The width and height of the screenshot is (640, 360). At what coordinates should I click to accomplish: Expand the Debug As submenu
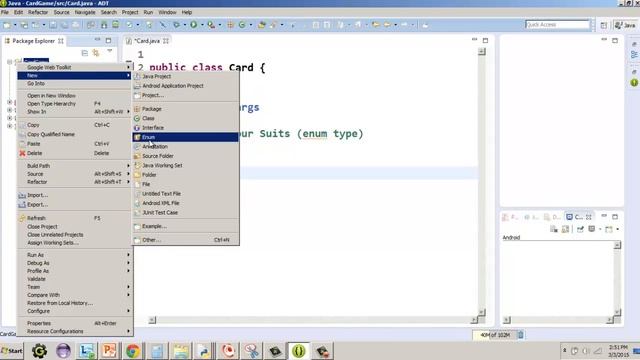[x=75, y=263]
